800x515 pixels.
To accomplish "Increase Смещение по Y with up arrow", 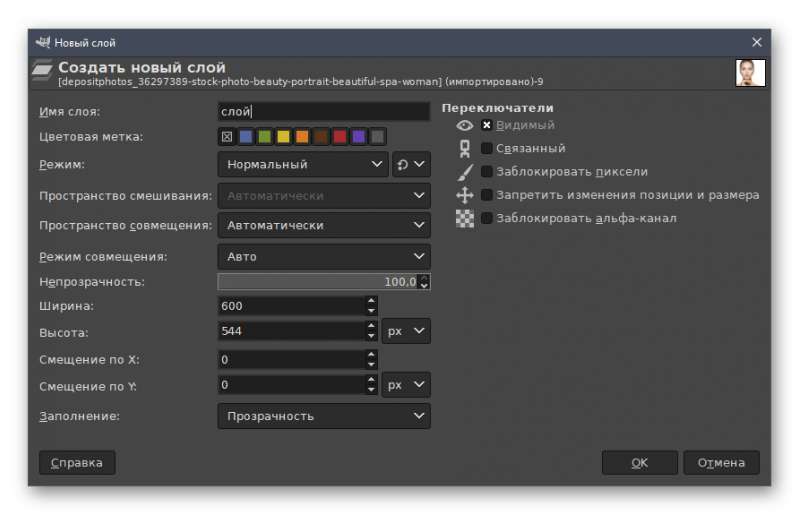I will pyautogui.click(x=371, y=380).
